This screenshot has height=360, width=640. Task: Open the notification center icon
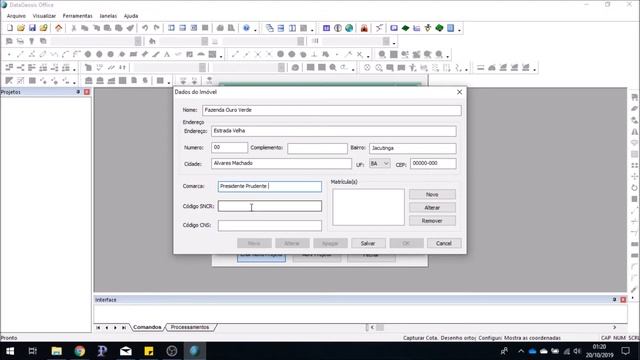(x=625, y=351)
